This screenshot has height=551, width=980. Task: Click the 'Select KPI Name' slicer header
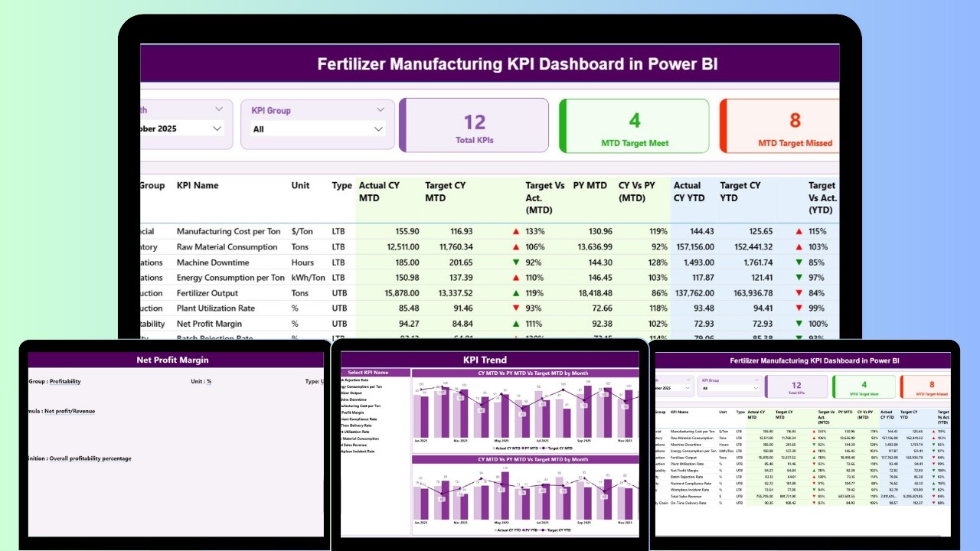click(375, 372)
